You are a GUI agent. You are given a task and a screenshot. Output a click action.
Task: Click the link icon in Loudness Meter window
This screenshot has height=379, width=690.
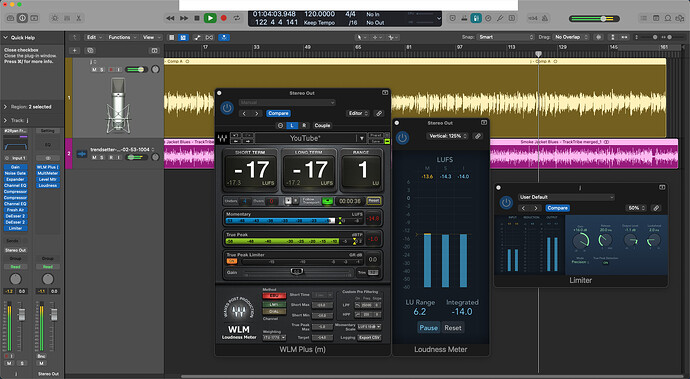tap(477, 136)
